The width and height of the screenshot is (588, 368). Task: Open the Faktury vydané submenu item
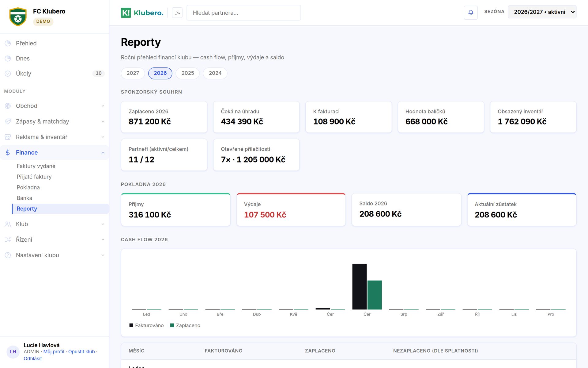point(36,166)
